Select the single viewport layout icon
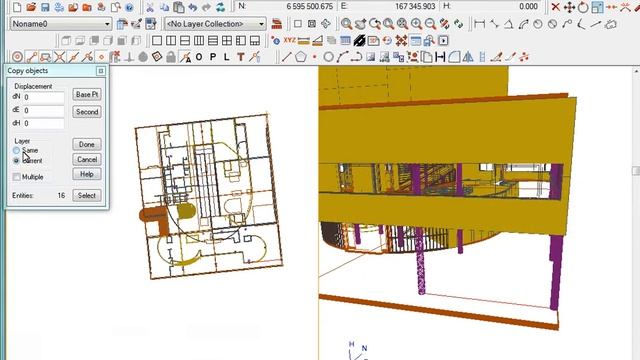 [x=157, y=40]
